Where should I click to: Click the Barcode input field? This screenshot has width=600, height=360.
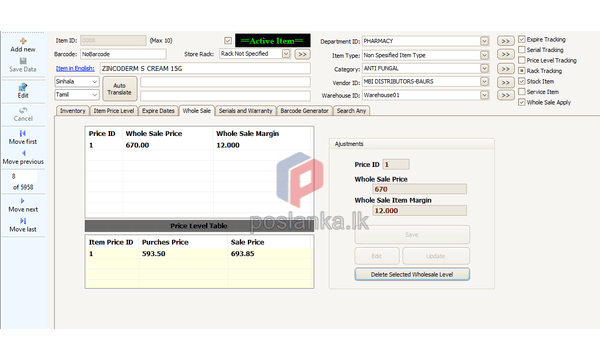point(123,54)
